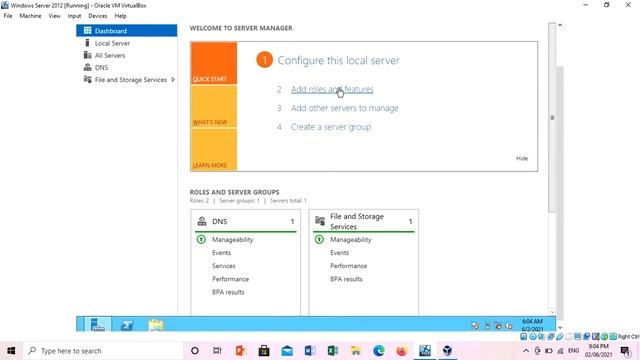640x360 pixels.
Task: Open Performance in the DNS tile
Action: pyautogui.click(x=230, y=279)
